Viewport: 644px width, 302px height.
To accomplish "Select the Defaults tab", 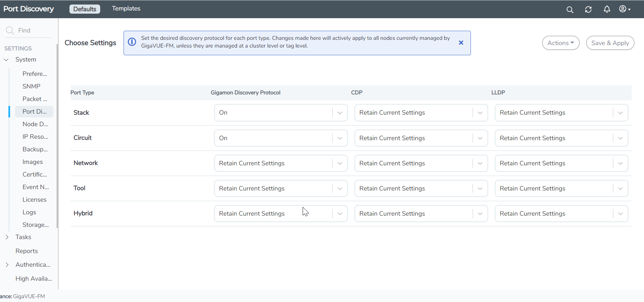I will [85, 9].
